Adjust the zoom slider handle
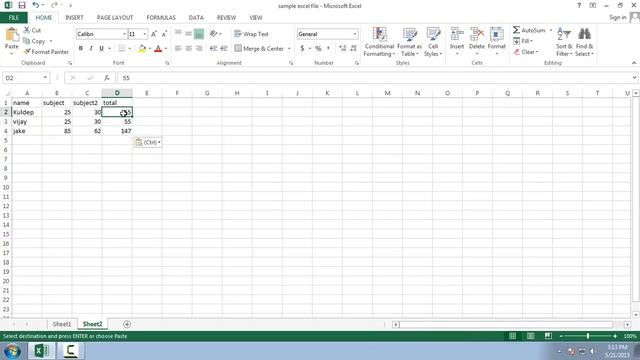 point(588,336)
